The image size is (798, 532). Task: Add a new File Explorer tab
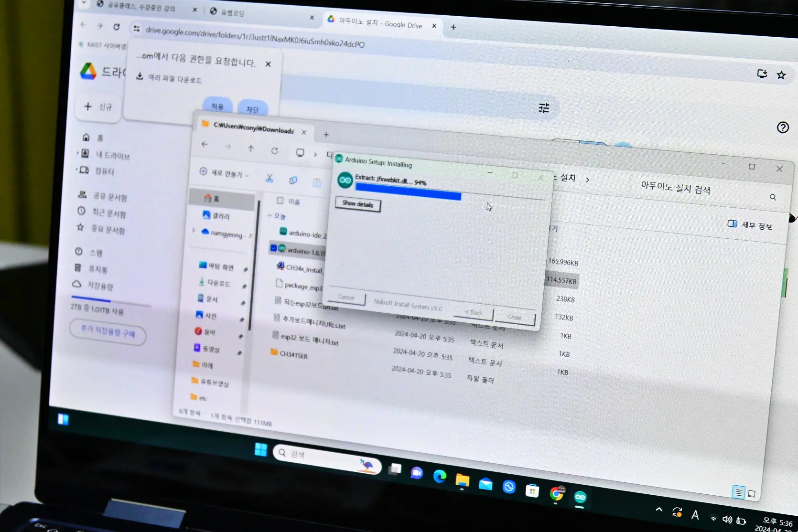(326, 135)
